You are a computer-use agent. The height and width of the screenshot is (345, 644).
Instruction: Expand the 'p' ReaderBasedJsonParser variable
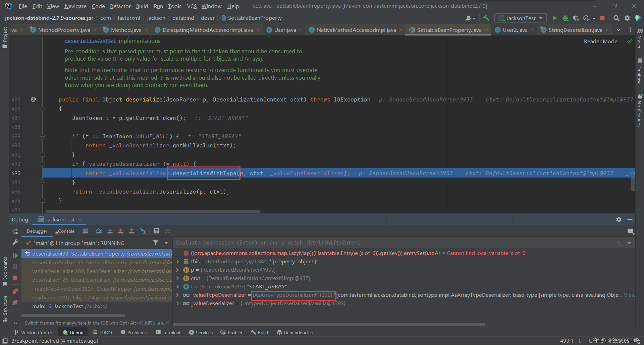(177, 270)
